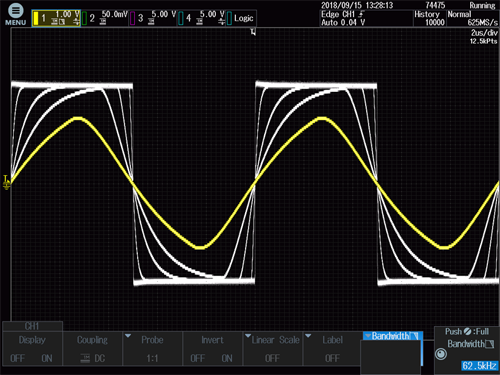Click the DC symbol icon in Coupling menu

click(x=85, y=358)
